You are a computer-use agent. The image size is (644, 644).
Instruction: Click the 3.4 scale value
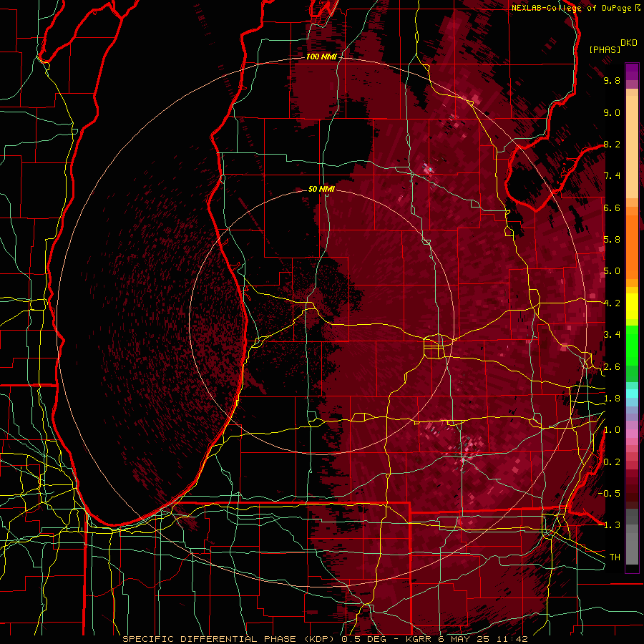(612, 335)
